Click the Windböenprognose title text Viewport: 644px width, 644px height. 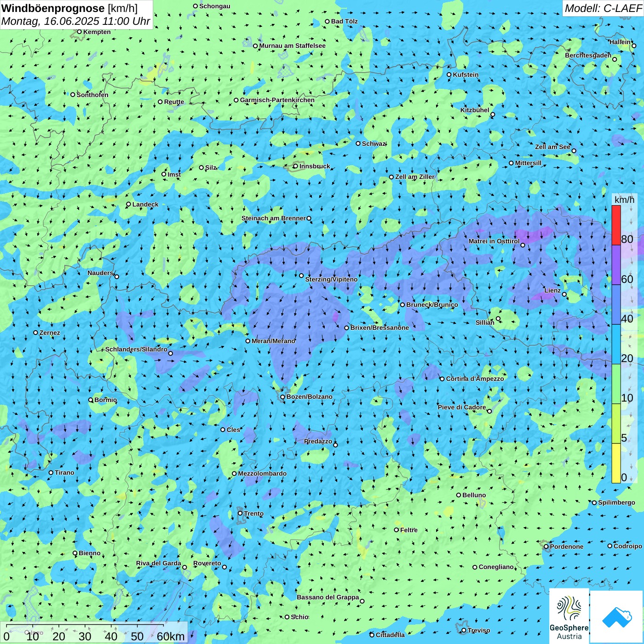[53, 8]
